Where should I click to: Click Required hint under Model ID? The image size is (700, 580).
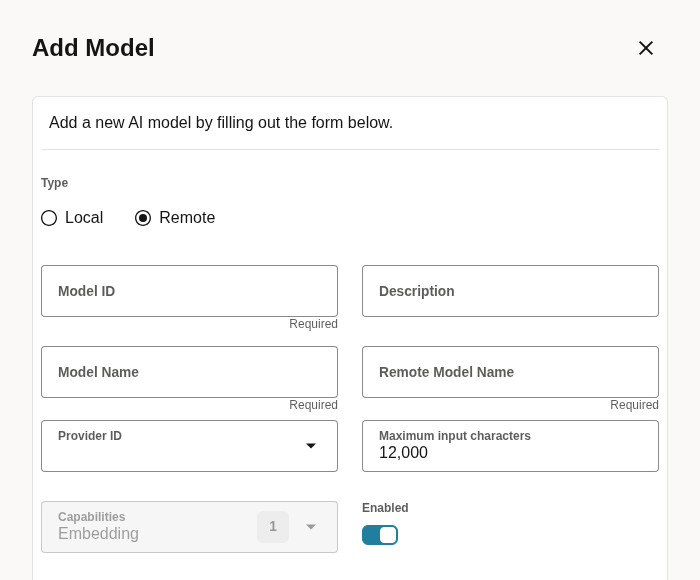tap(313, 324)
